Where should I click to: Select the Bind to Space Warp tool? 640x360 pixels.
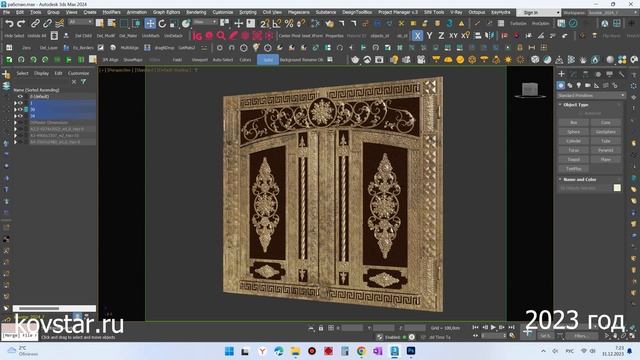point(60,24)
